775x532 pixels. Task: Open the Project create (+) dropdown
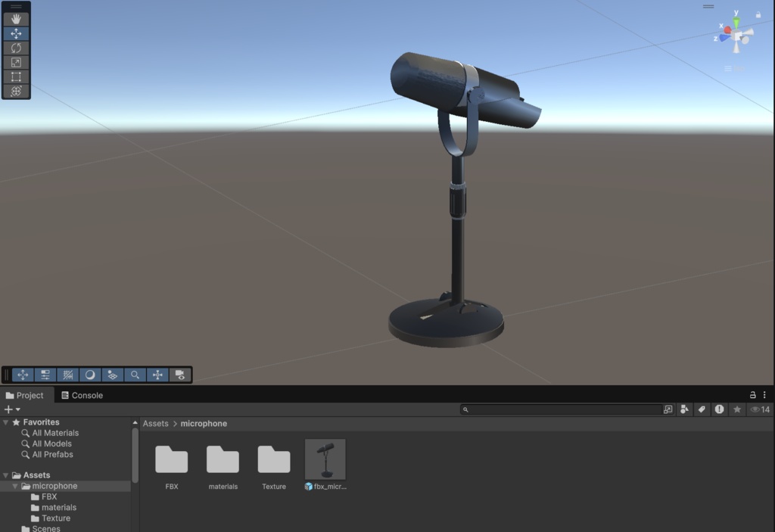point(12,409)
